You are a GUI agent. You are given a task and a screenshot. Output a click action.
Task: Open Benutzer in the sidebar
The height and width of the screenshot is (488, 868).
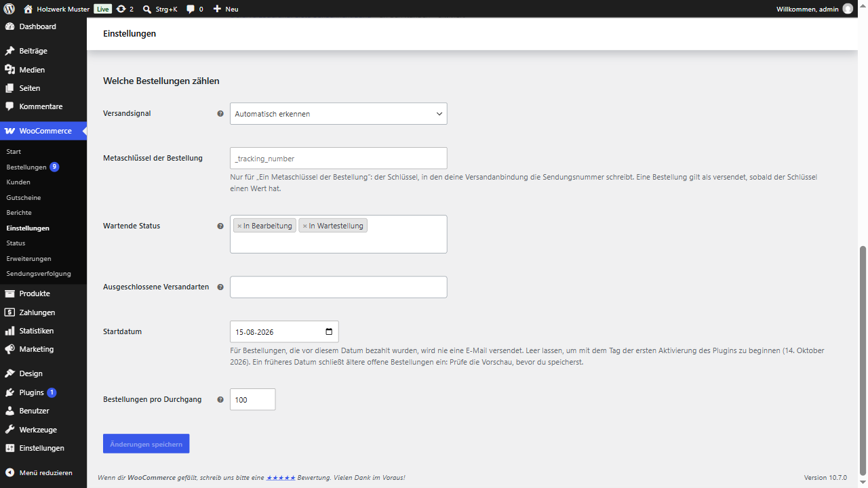pos(43,411)
